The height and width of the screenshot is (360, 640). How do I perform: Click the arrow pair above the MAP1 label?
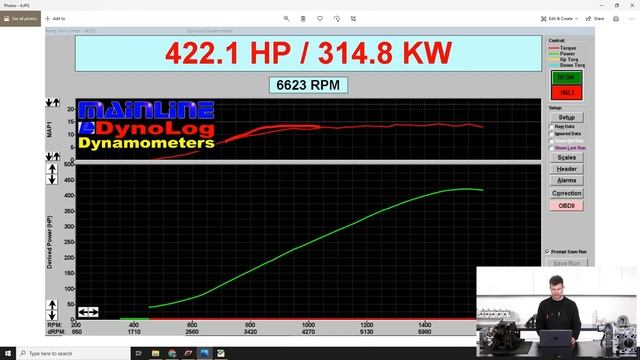pos(53,102)
